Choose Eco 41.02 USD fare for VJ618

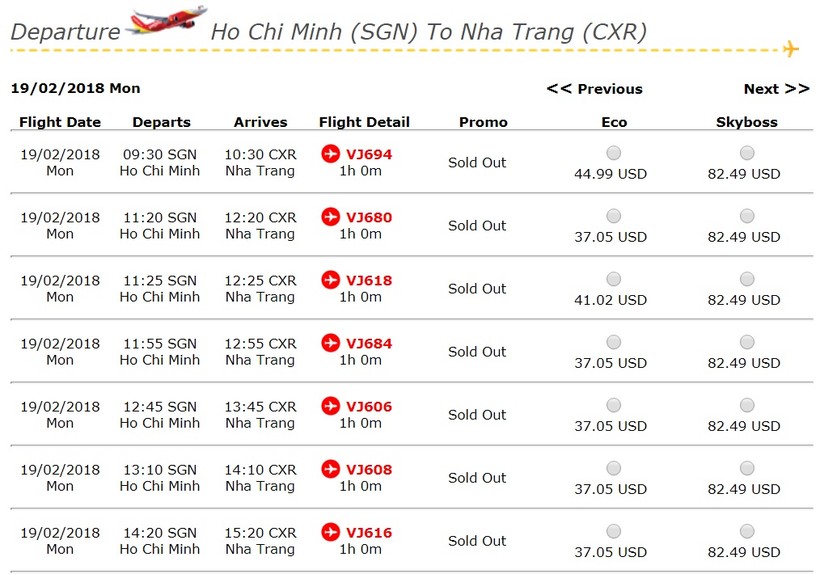[x=613, y=279]
